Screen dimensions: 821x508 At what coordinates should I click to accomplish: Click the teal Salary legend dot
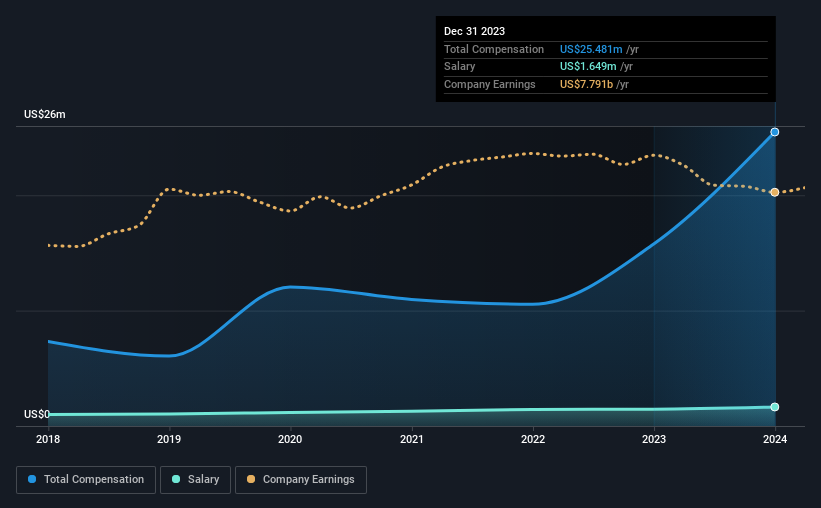pyautogui.click(x=176, y=479)
